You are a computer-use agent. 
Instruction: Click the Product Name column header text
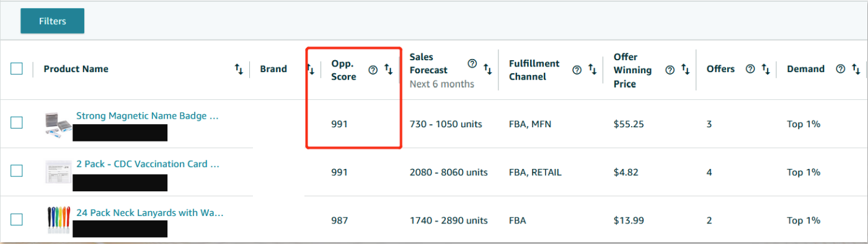76,69
